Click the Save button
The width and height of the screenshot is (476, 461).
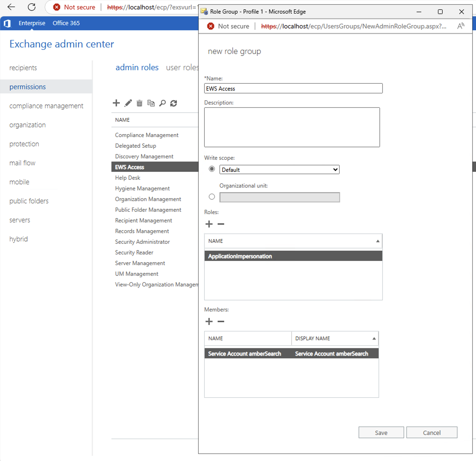381,432
